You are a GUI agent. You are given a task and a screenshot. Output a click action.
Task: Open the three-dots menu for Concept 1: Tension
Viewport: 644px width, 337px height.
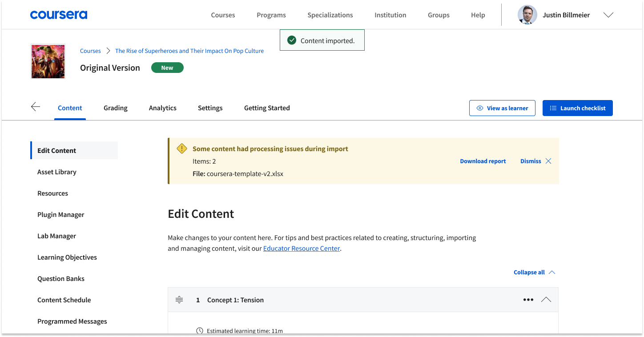click(528, 300)
